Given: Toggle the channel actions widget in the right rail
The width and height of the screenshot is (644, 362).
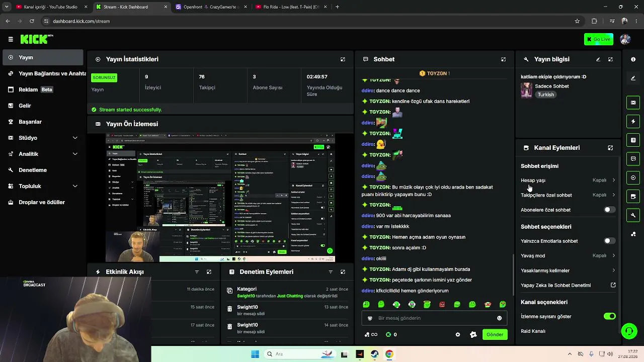Looking at the screenshot, I should (x=633, y=197).
